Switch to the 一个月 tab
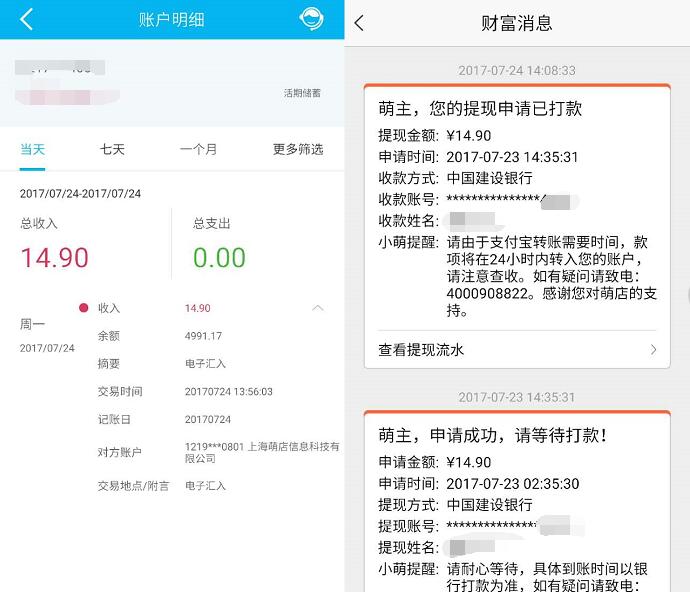Viewport: 690px width, 592px height. 198,149
